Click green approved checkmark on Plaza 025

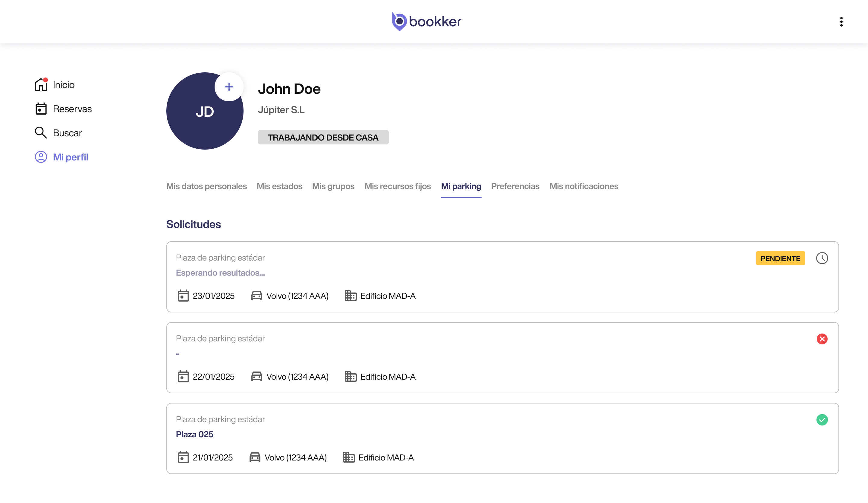[x=822, y=420]
